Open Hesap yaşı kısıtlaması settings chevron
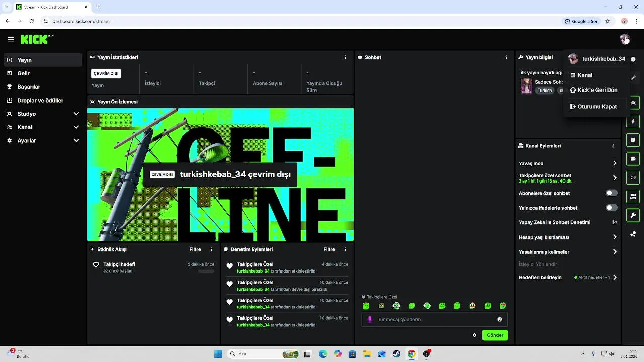Image resolution: width=644 pixels, height=362 pixels. pos(615,237)
